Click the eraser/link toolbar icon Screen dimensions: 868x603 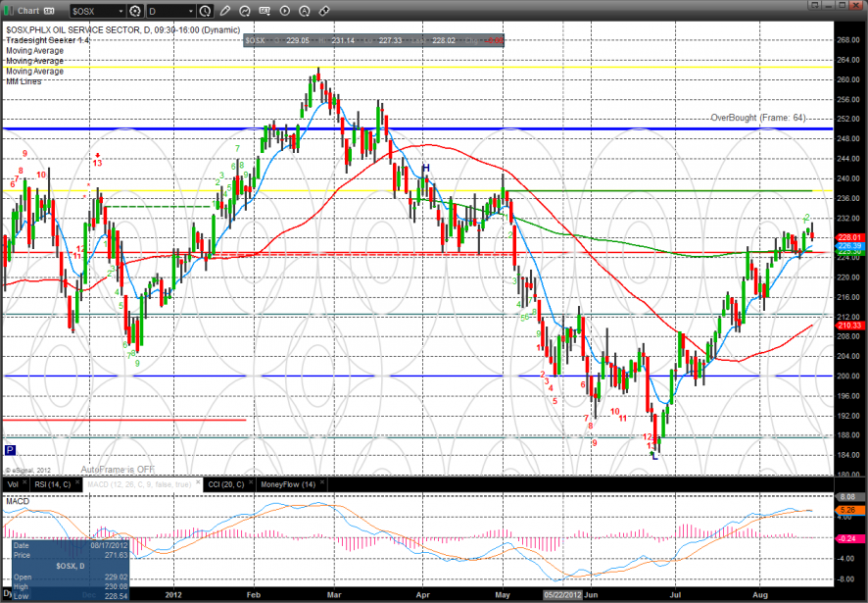[324, 11]
